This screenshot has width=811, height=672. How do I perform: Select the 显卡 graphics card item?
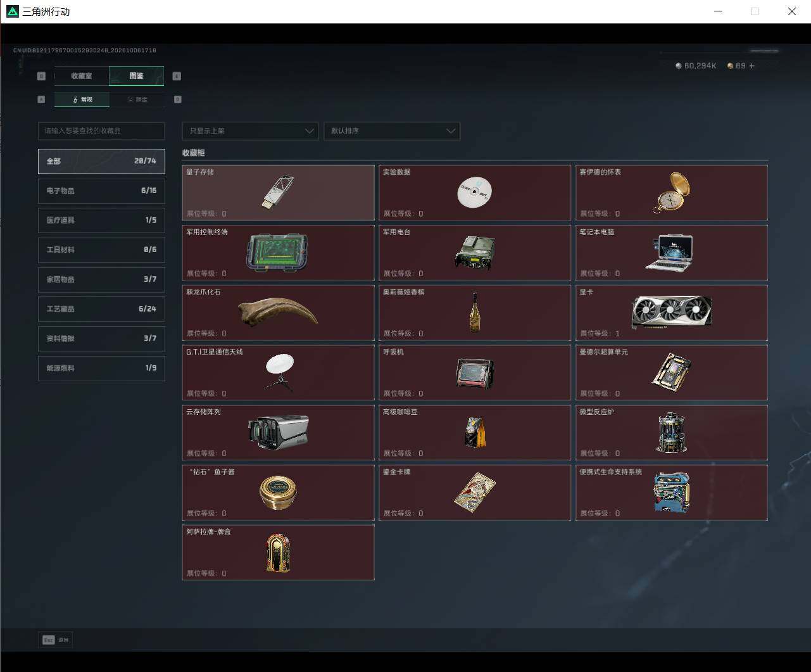pos(672,312)
